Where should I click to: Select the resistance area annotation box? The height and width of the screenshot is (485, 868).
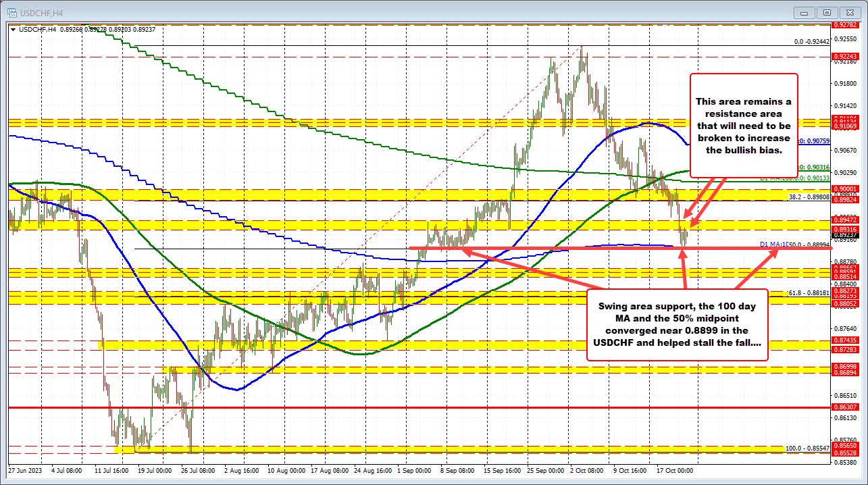(x=743, y=125)
